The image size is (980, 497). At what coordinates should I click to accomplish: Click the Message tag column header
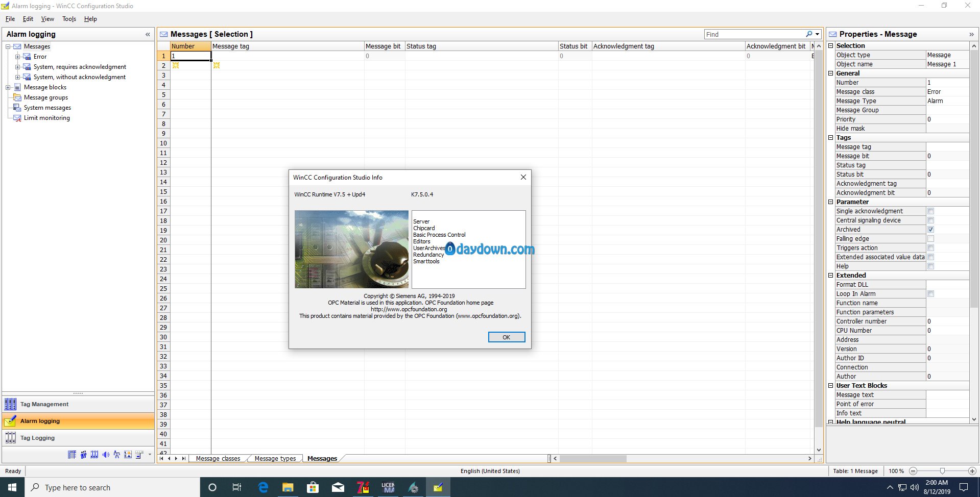point(288,46)
